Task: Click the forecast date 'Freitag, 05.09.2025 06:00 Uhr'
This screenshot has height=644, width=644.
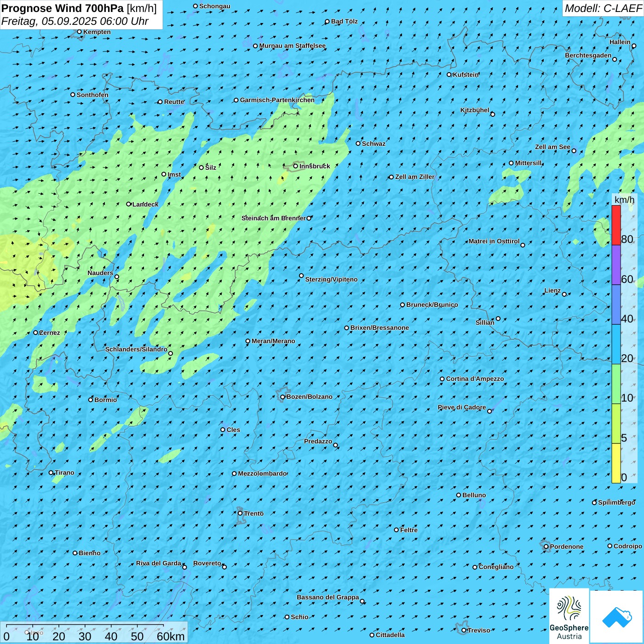Action: click(x=75, y=21)
